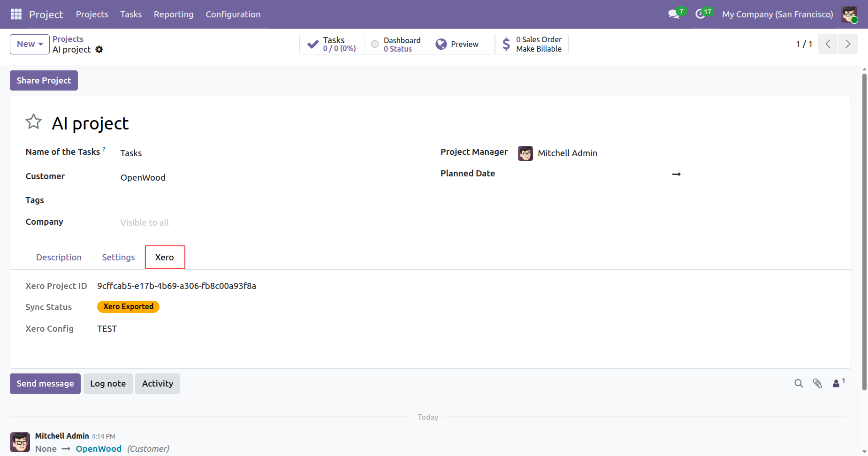
Task: Go to previous record with left chevron
Action: point(828,44)
